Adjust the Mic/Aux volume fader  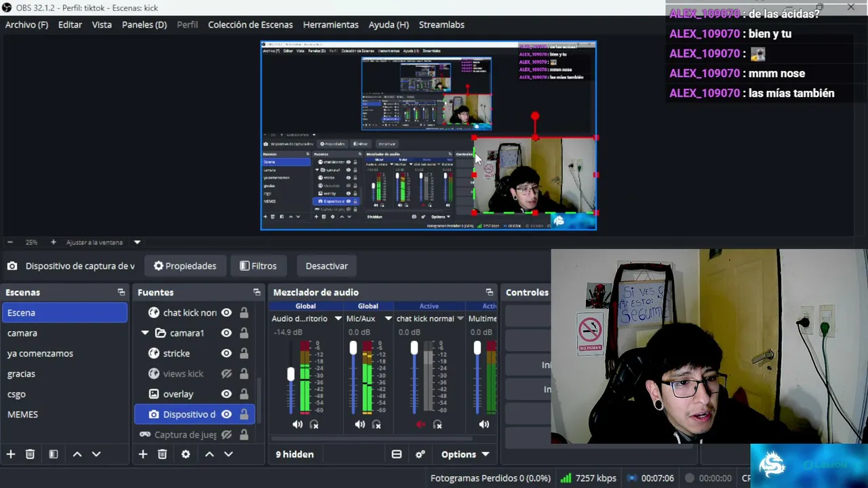click(x=353, y=348)
